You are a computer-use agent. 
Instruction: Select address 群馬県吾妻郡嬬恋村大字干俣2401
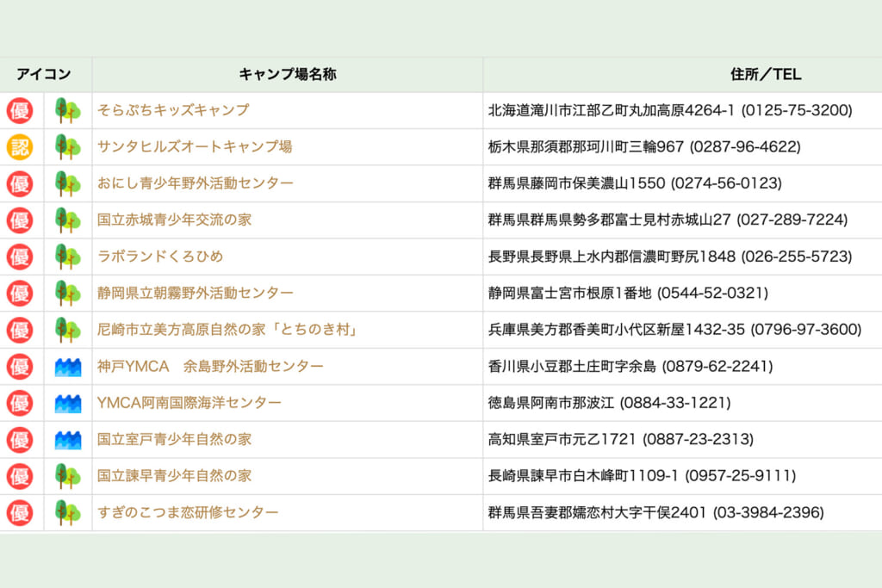click(597, 512)
